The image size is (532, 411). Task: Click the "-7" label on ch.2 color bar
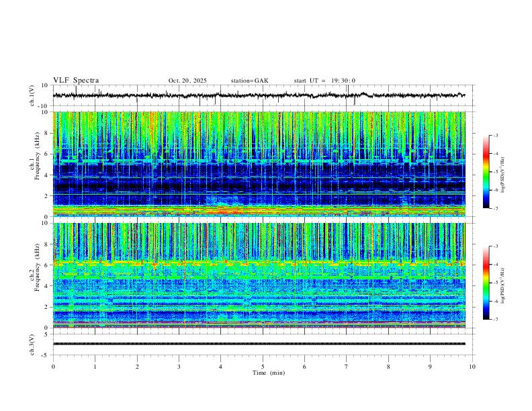coord(495,319)
